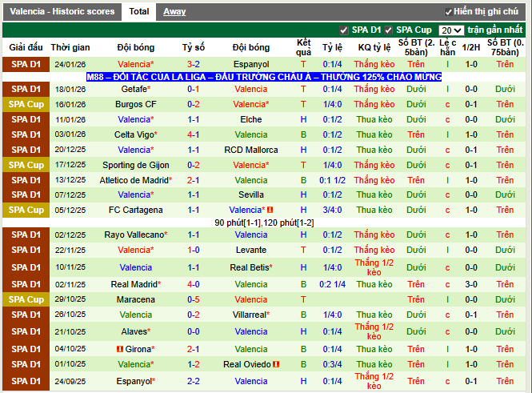Select the Celta Vigo team name
This screenshot has height=393, width=532.
click(x=136, y=134)
